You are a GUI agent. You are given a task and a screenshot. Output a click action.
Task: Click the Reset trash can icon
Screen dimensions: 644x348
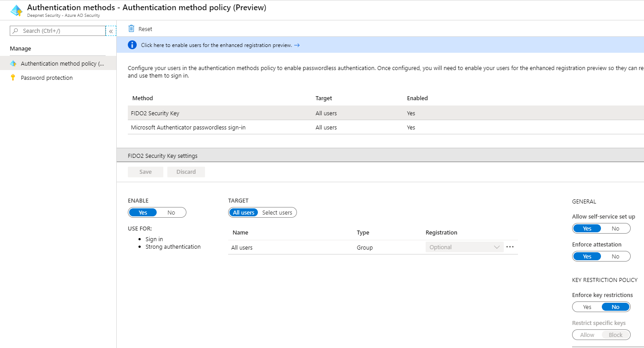pyautogui.click(x=131, y=29)
